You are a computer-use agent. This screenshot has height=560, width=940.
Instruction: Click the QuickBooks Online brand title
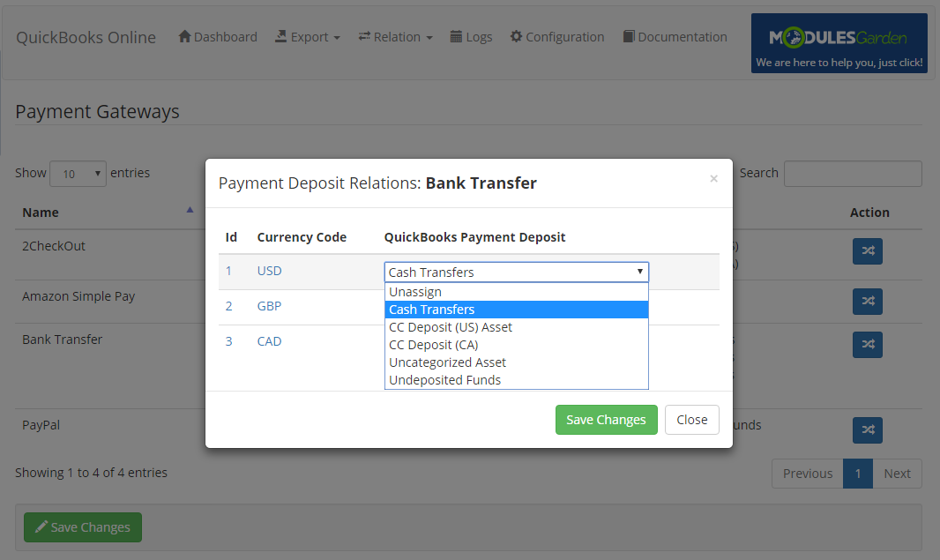86,37
